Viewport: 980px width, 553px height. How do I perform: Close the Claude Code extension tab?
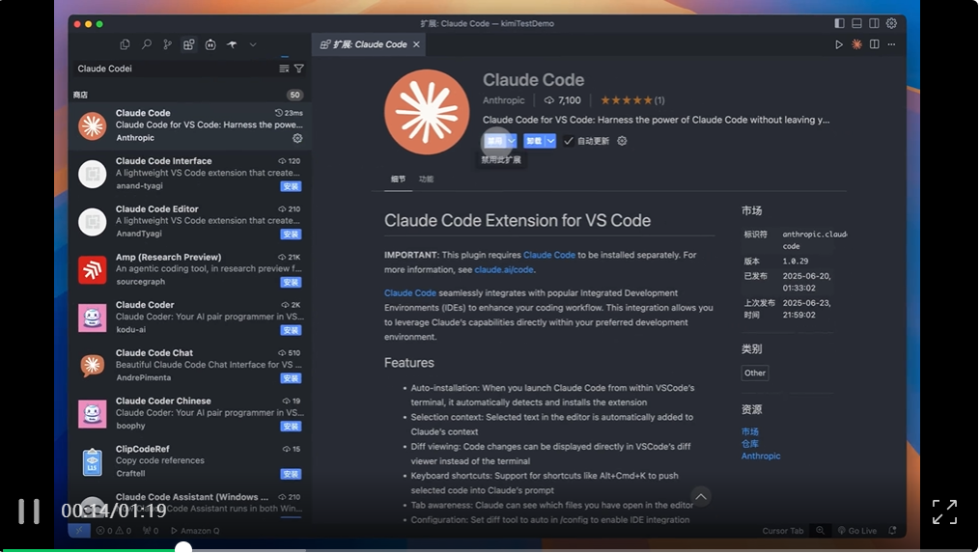(416, 44)
